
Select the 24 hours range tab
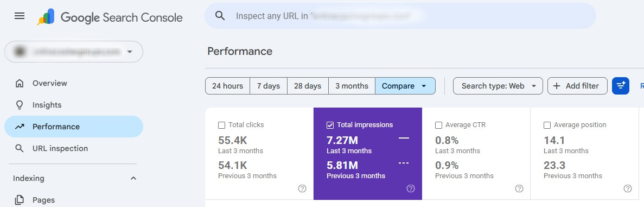[227, 86]
